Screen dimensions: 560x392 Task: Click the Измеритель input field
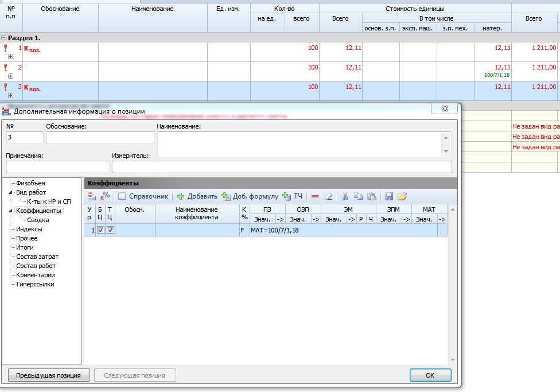tap(282, 166)
